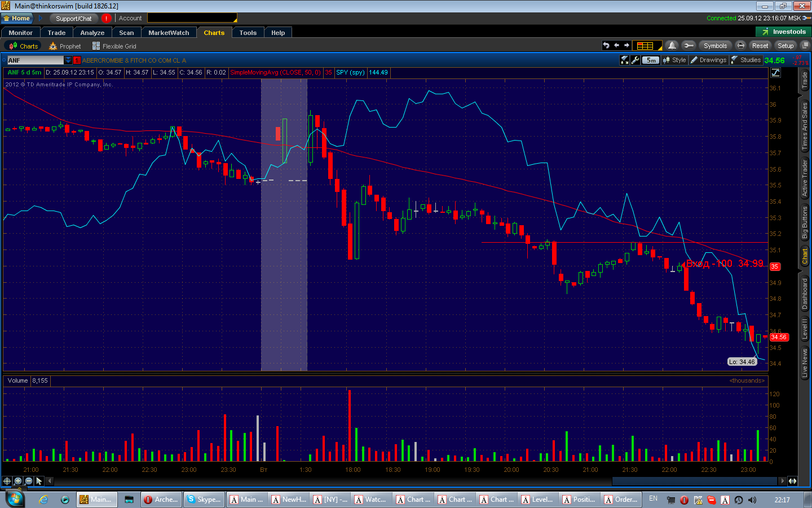812x508 pixels.
Task: Click the red 34.56 price bubble
Action: click(x=779, y=337)
